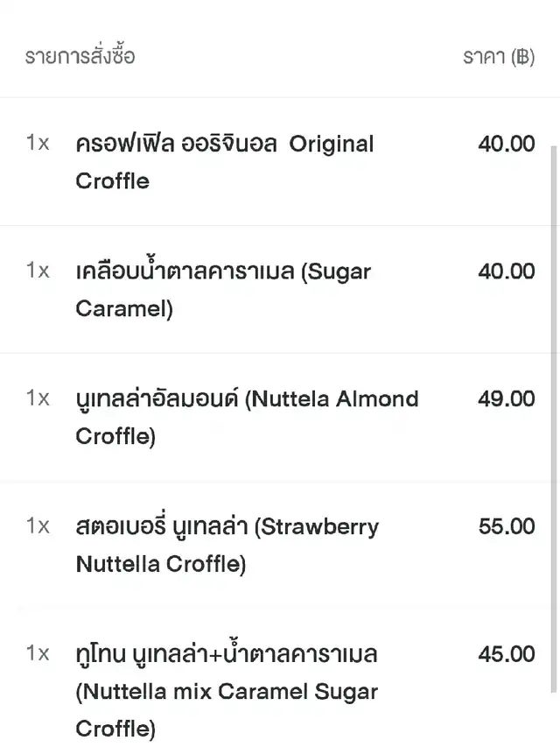Click the 45.00 price
The height and width of the screenshot is (747, 560).
pos(506,654)
